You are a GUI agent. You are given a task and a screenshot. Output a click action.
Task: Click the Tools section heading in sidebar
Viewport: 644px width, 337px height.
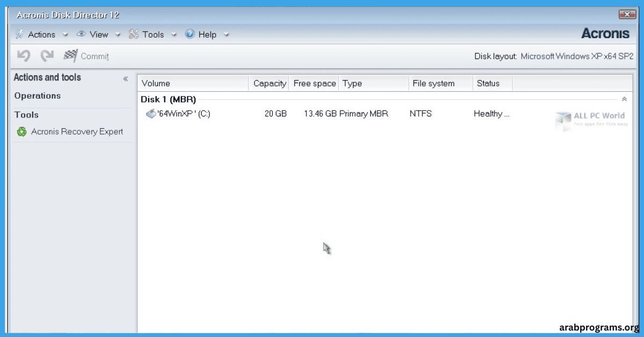point(26,114)
